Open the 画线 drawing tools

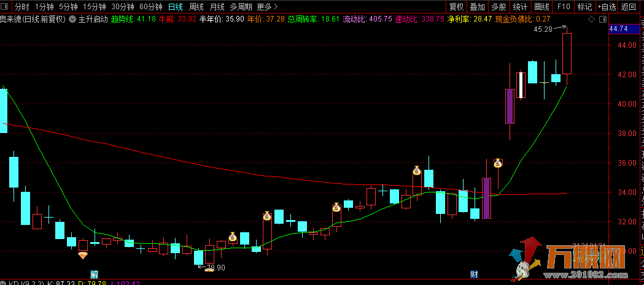(x=541, y=7)
